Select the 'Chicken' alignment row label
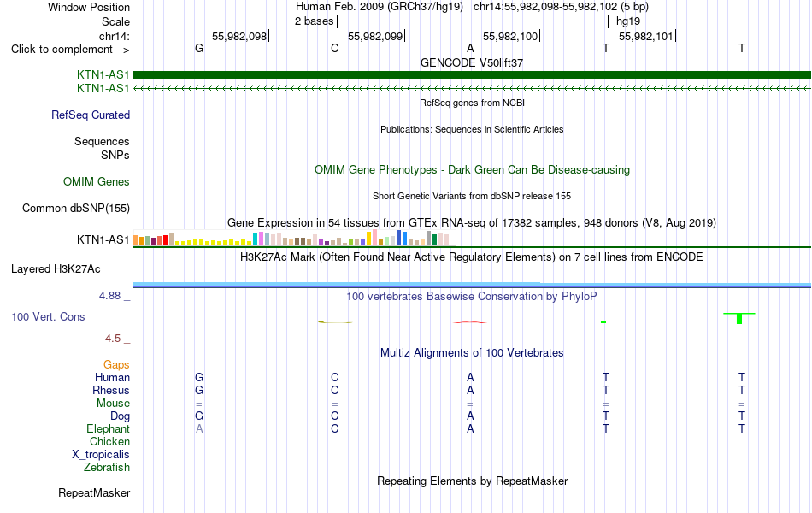 point(109,441)
